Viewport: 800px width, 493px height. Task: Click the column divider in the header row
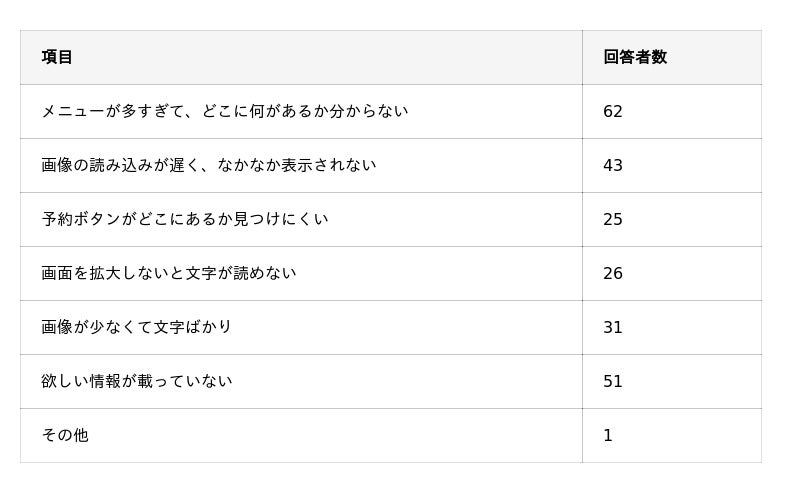coord(582,57)
